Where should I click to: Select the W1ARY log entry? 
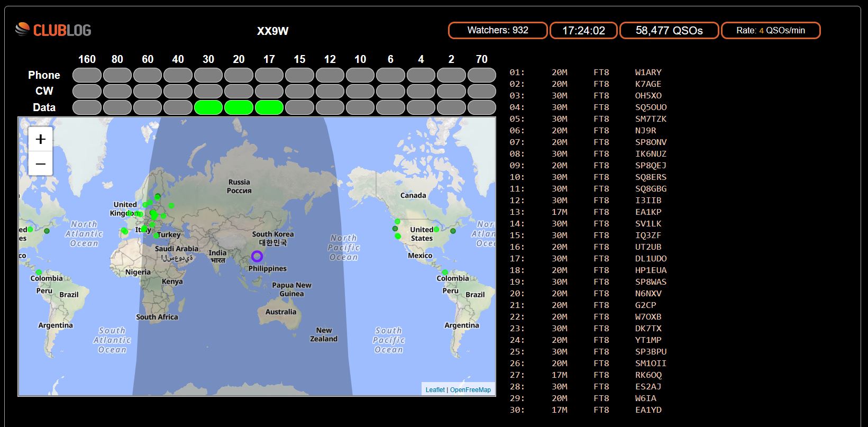(648, 72)
